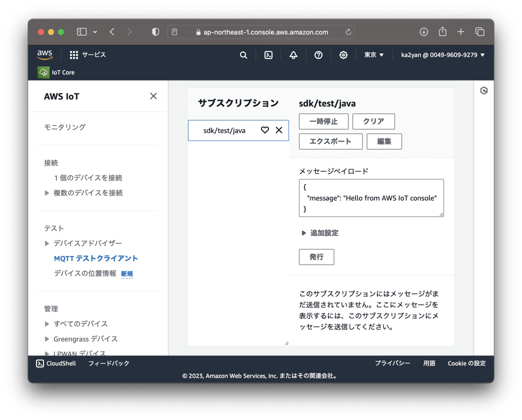Open 用語 footer link
Image resolution: width=522 pixels, height=420 pixels.
click(x=429, y=363)
